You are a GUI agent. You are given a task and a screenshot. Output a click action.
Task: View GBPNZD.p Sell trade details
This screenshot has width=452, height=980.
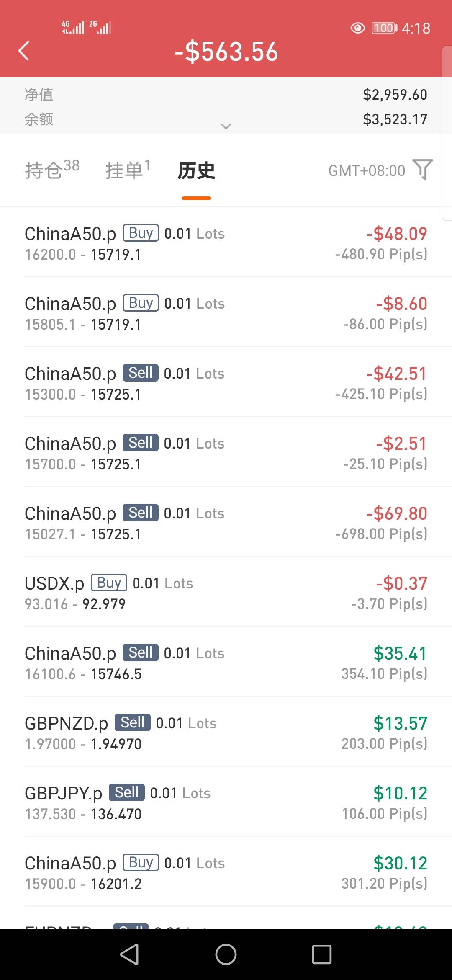(x=226, y=733)
